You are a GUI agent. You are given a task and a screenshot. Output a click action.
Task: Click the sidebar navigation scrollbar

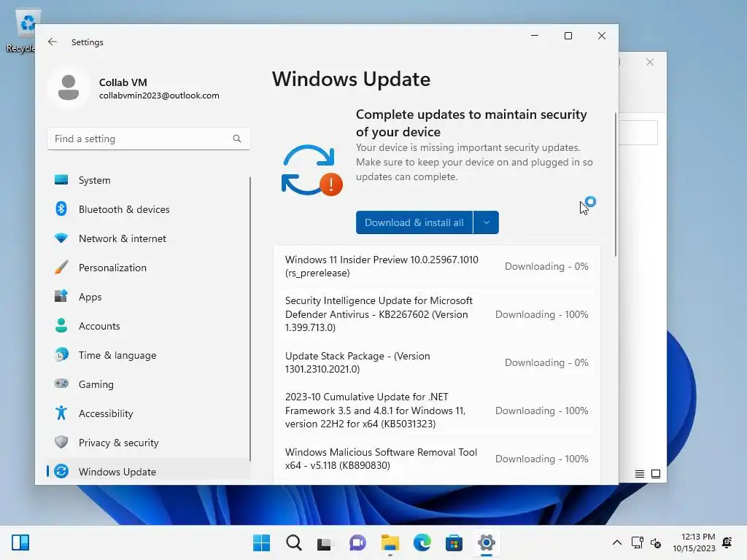(249, 319)
